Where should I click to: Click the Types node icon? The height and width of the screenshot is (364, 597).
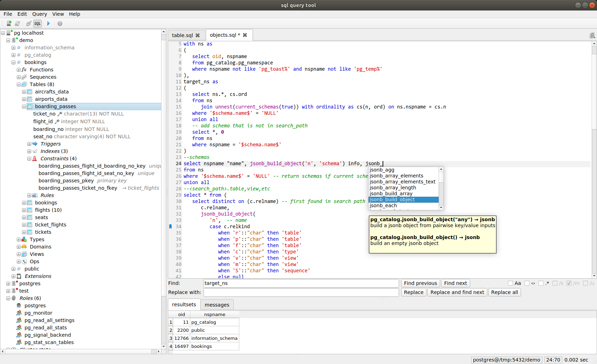pyautogui.click(x=24, y=239)
